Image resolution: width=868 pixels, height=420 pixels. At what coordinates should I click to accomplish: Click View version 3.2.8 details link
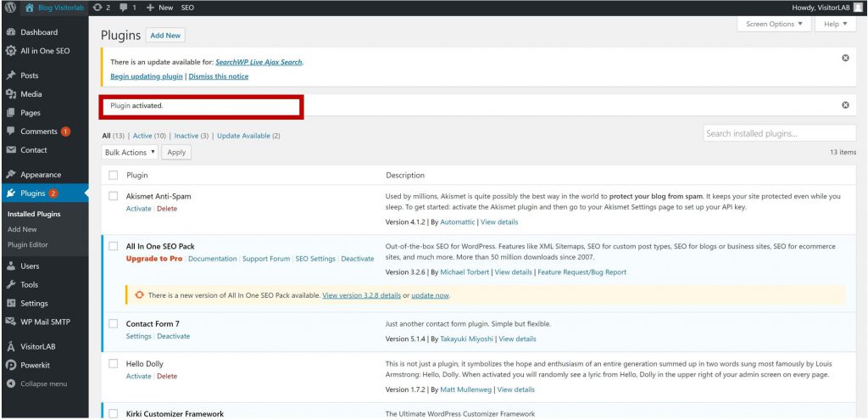(361, 295)
